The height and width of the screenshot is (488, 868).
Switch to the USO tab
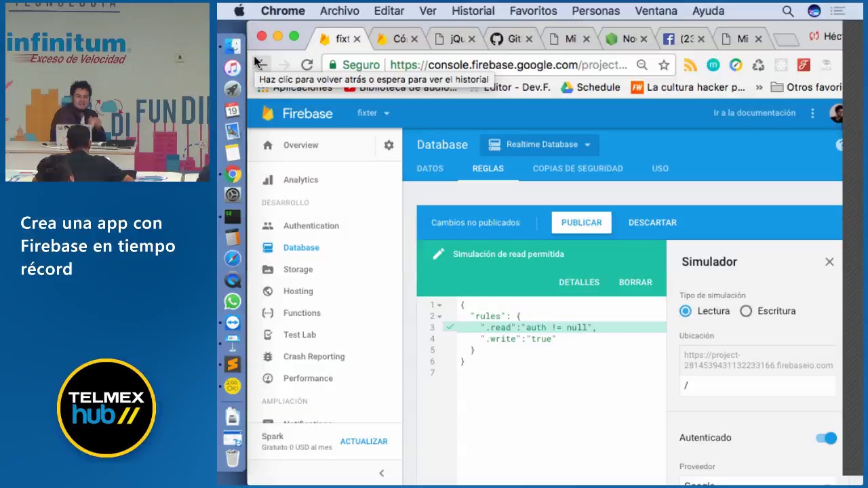click(x=660, y=169)
